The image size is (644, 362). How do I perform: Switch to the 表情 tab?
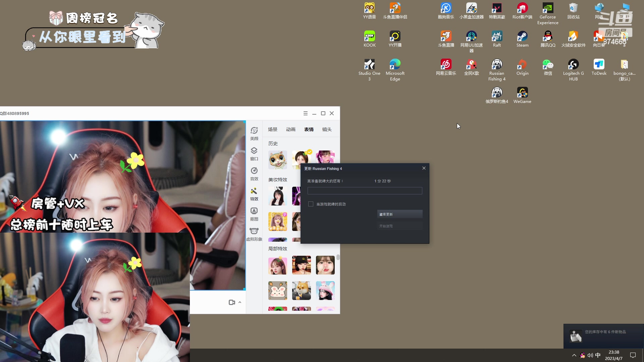point(309,129)
